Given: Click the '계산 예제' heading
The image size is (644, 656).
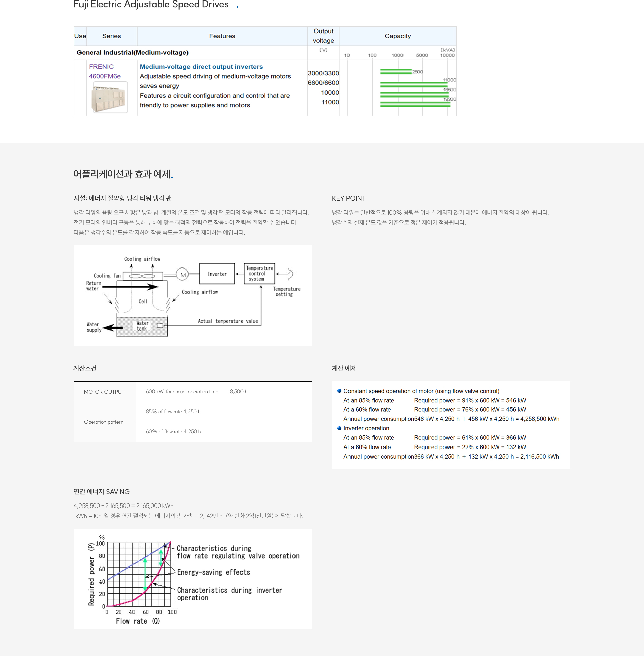Looking at the screenshot, I should tap(344, 368).
